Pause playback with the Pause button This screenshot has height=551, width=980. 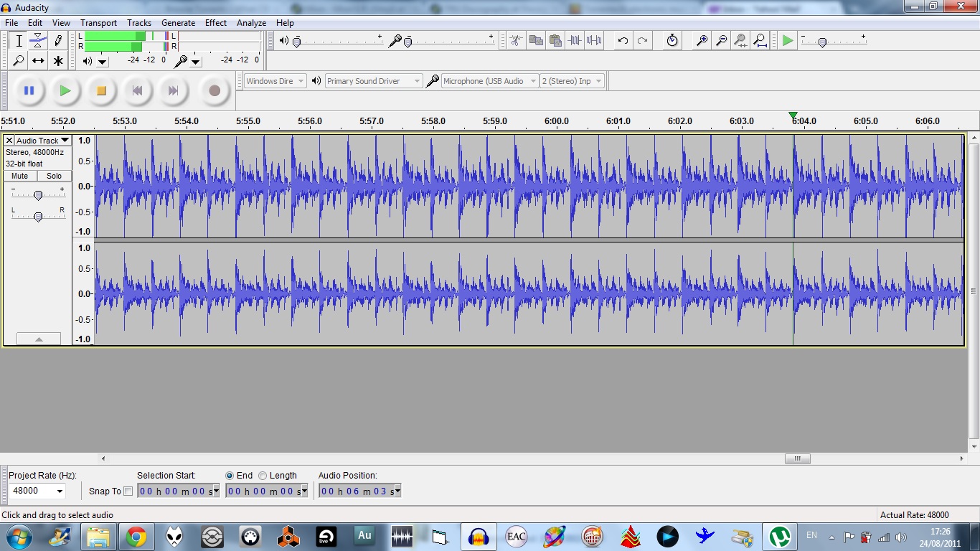click(29, 90)
